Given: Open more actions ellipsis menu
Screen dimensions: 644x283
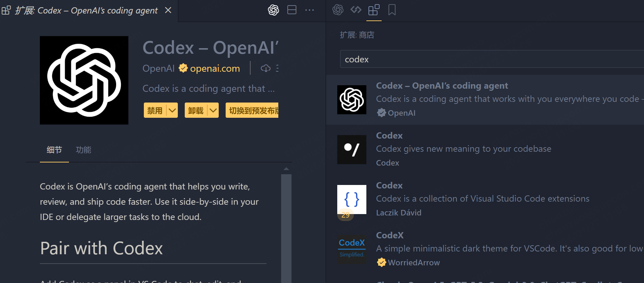Looking at the screenshot, I should click(310, 10).
